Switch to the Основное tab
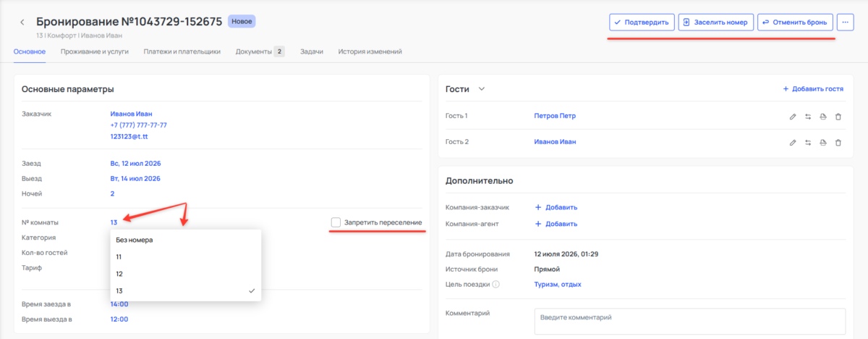Image resolution: width=868 pixels, height=339 pixels. tap(30, 51)
